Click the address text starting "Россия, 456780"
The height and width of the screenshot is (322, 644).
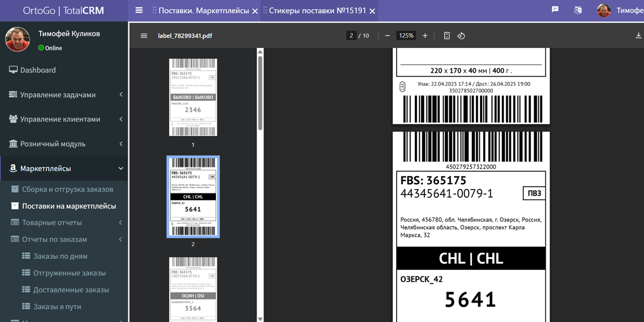click(x=471, y=227)
